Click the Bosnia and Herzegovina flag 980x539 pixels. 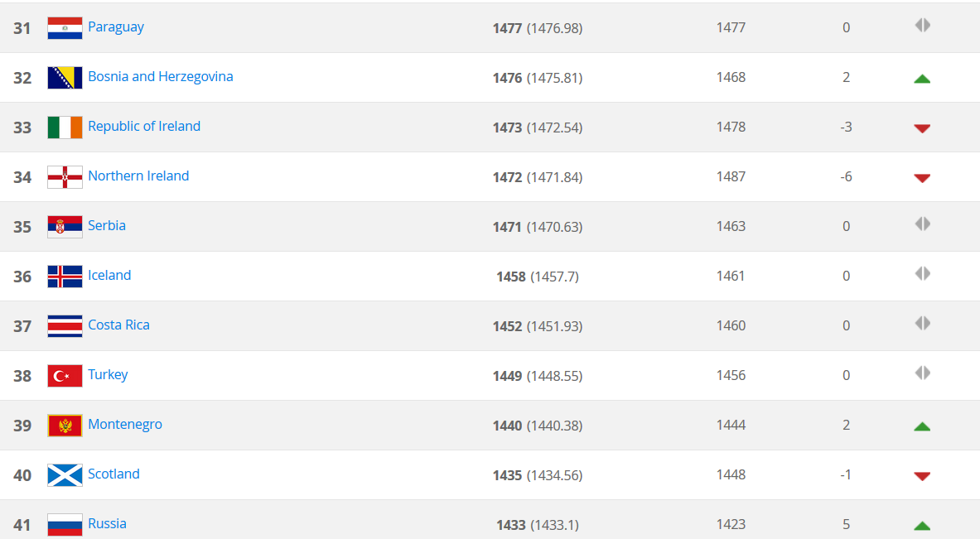(65, 78)
